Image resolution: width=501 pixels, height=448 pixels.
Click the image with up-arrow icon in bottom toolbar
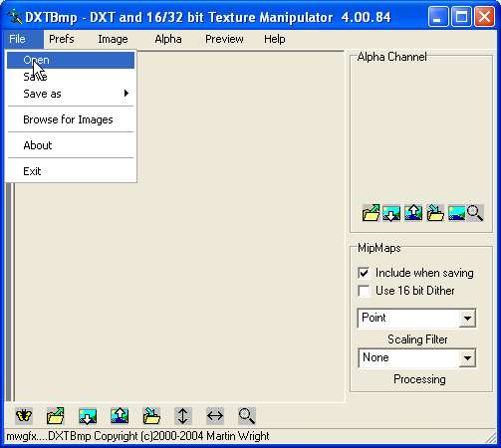click(x=120, y=415)
